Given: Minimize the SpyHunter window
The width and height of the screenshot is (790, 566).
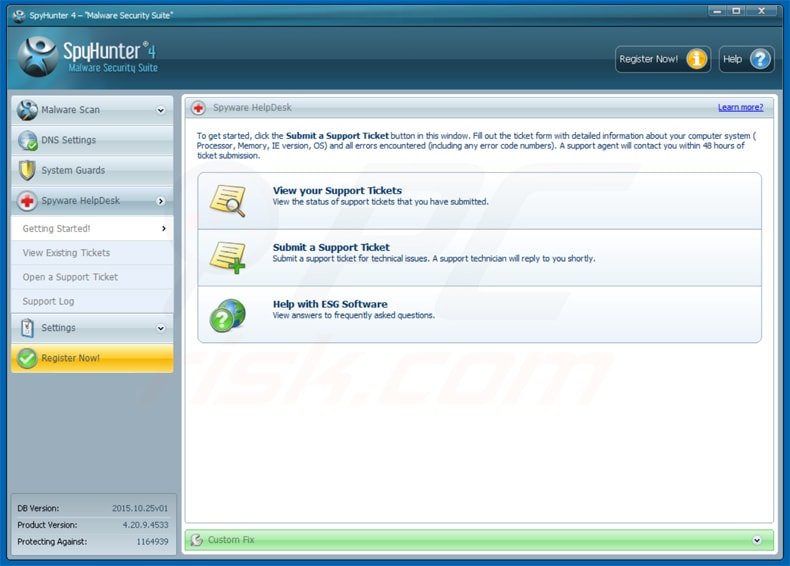Looking at the screenshot, I should 716,11.
